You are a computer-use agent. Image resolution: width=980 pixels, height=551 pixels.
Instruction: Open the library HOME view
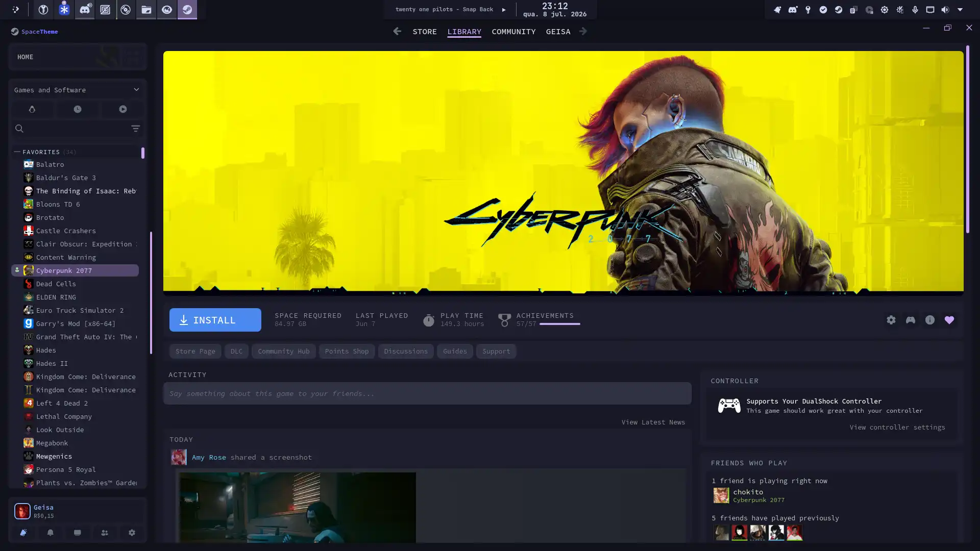tap(78, 57)
